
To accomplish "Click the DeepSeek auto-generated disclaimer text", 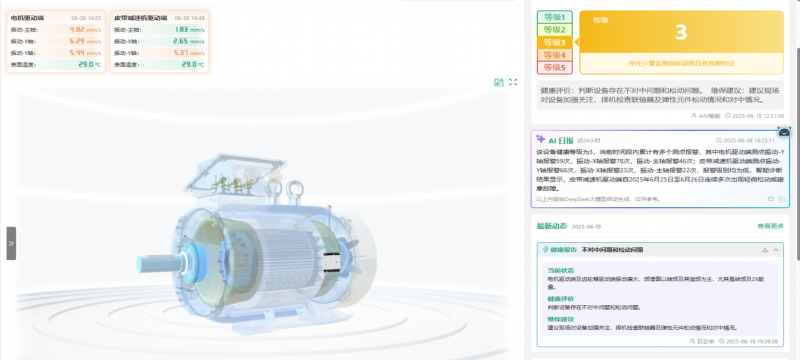I will pos(598,199).
